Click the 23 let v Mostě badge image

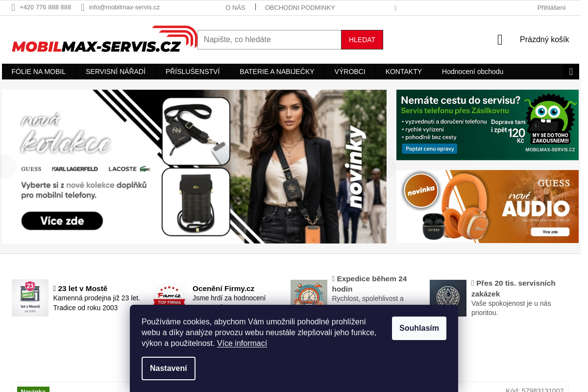pos(30,298)
